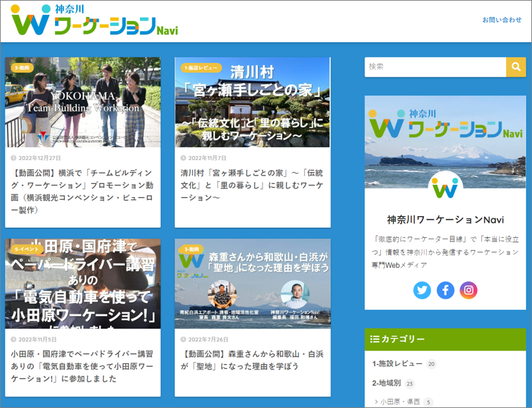Click the 2022年7月26日 date text
Image resolution: width=532 pixels, height=408 pixels.
[x=208, y=339]
